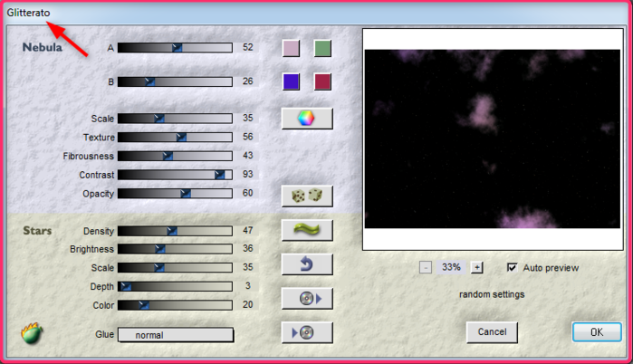Image resolution: width=633 pixels, height=364 pixels.
Task: Click the Opacity value 60
Action: 248,193
